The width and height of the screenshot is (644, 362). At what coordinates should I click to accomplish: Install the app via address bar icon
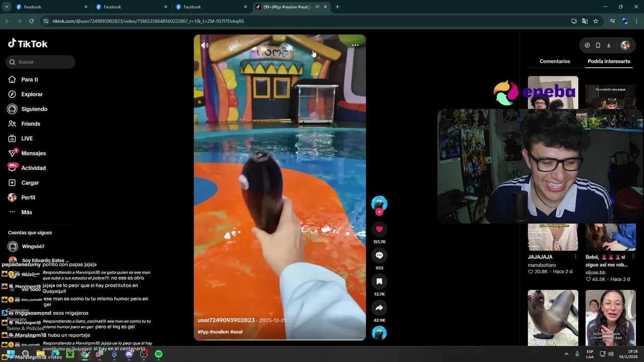pyautogui.click(x=574, y=21)
